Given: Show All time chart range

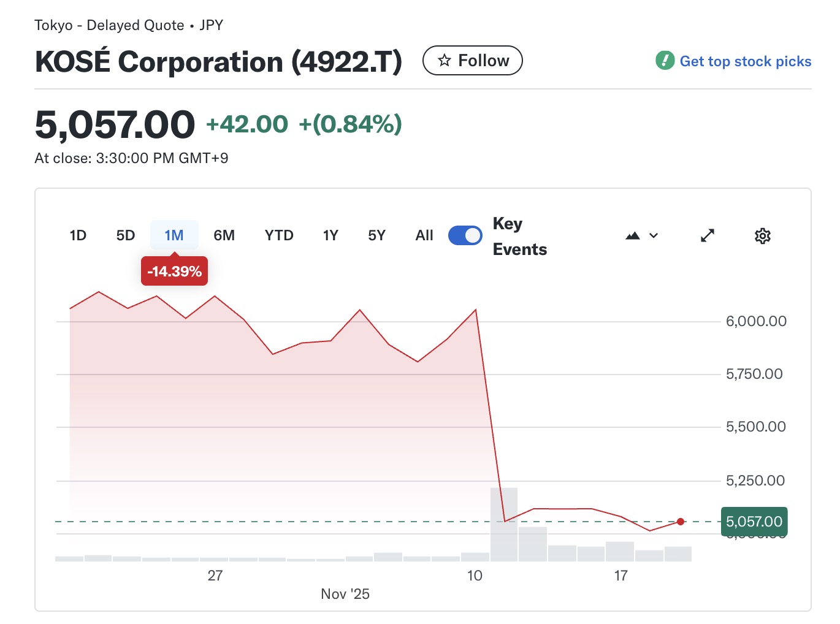Looking at the screenshot, I should point(424,236).
